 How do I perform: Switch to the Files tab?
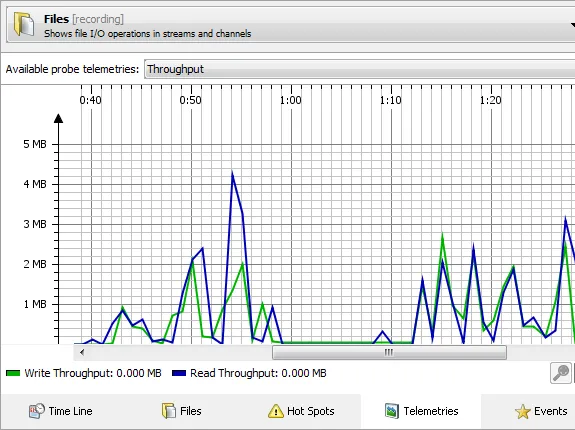[181, 411]
